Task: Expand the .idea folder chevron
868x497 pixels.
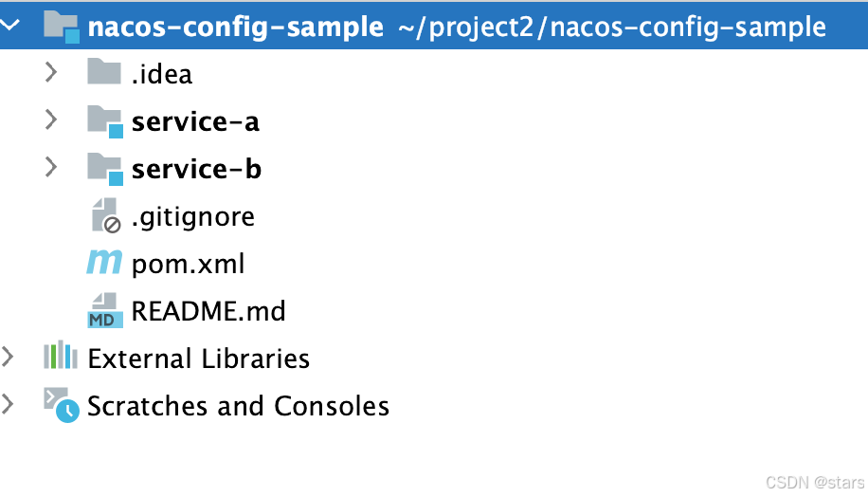Action: (x=51, y=72)
